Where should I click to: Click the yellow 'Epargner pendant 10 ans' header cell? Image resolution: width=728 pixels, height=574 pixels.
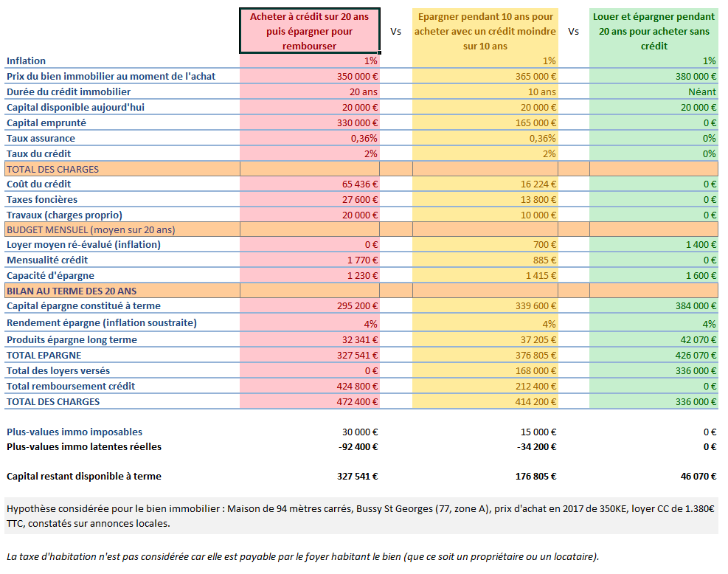(485, 31)
